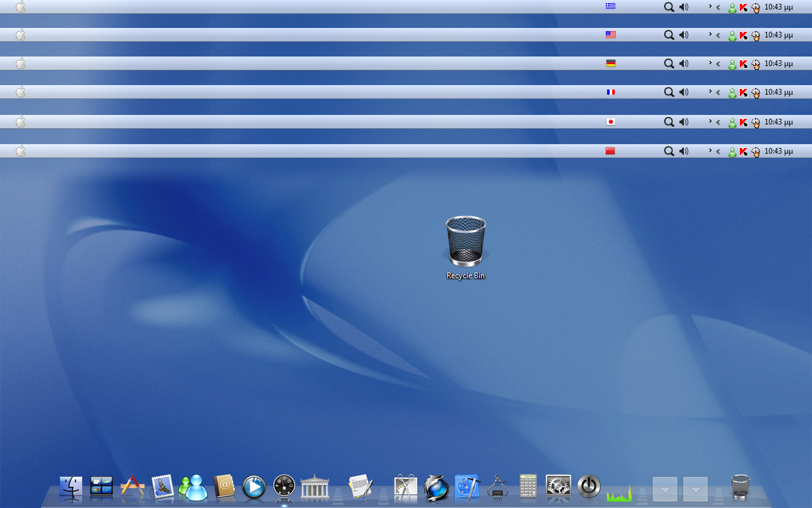This screenshot has height=508, width=812.
Task: Open the left dropdown arrow button in the dock
Action: tap(664, 489)
